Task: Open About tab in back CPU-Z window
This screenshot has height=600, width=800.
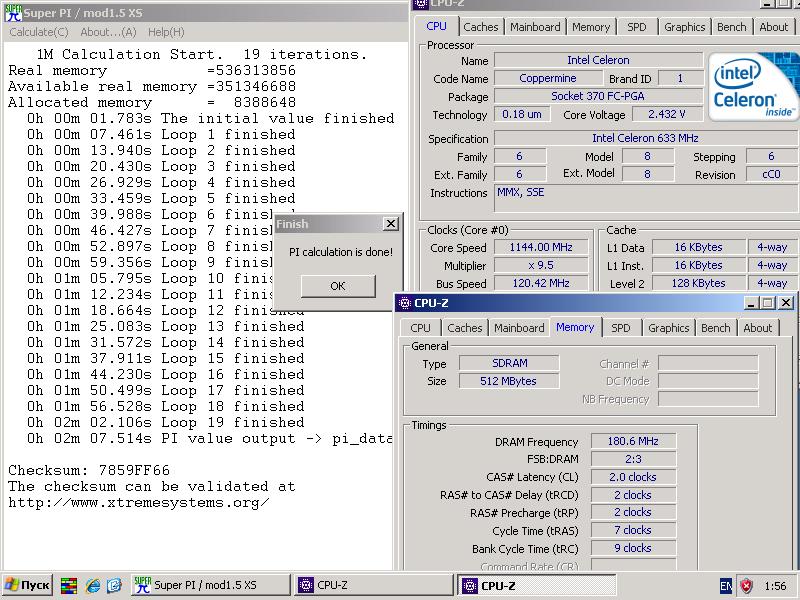Action: click(773, 27)
